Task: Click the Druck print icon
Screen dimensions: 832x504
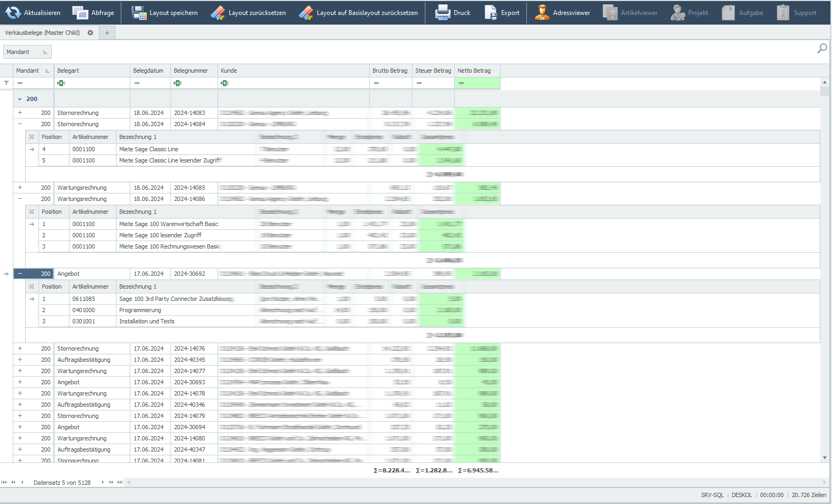Action: click(x=443, y=12)
